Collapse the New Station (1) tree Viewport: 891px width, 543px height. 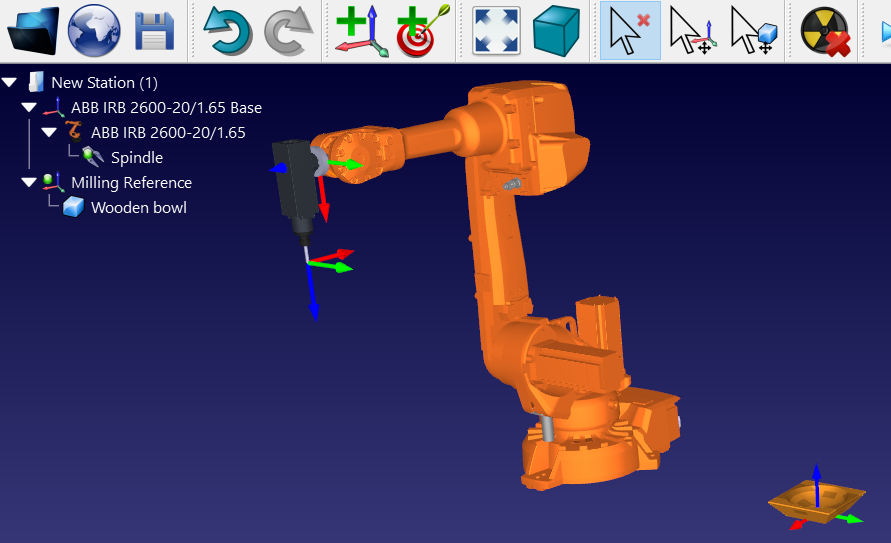click(x=10, y=82)
